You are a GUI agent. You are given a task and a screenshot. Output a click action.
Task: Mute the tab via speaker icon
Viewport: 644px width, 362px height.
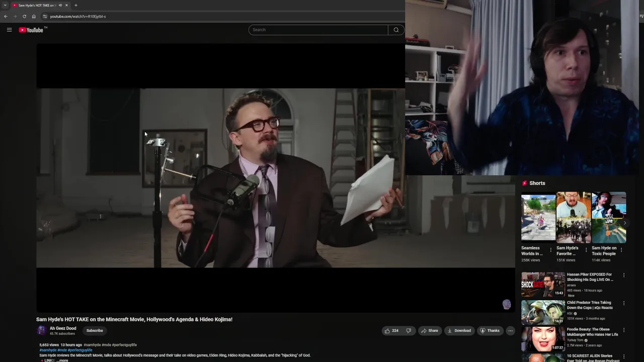tap(60, 5)
